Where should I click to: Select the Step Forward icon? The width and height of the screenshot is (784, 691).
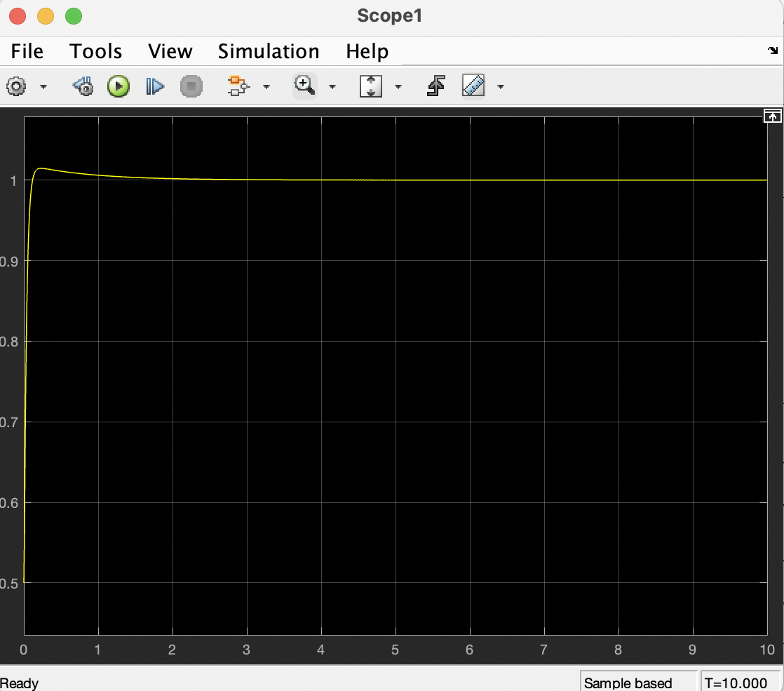[x=154, y=86]
